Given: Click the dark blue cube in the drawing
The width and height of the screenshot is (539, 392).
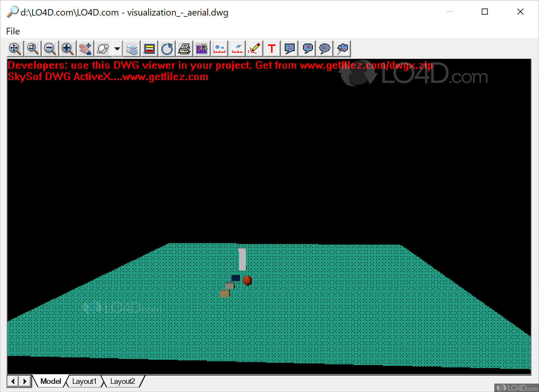Looking at the screenshot, I should pos(236,278).
